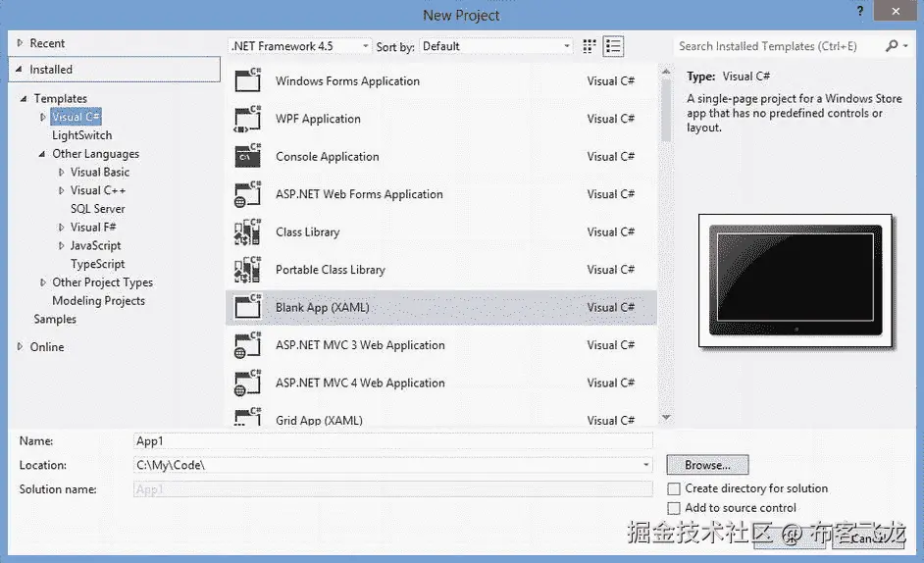Open the help question mark
The height and width of the screenshot is (563, 924).
[x=860, y=11]
